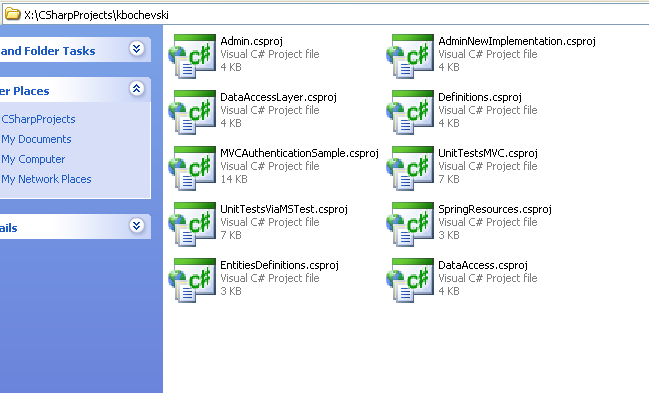Click the DataAccess.csproj file name
The height and width of the screenshot is (393, 649).
click(x=483, y=265)
